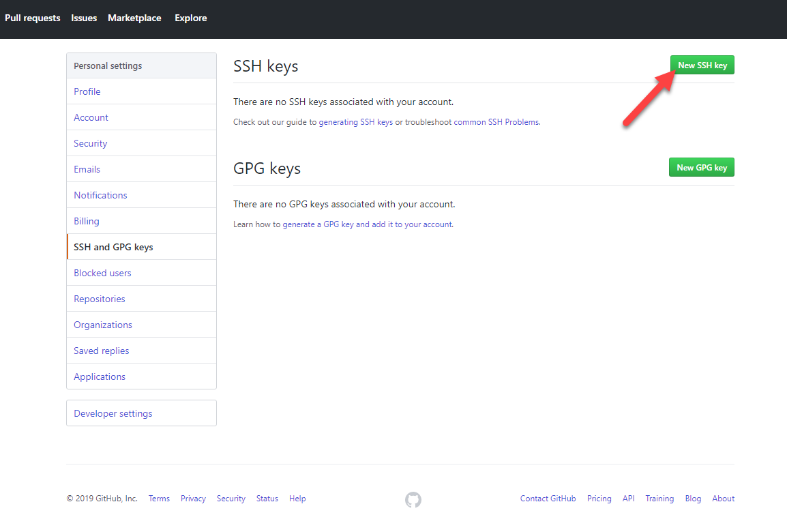Open Terms in the footer
787x532 pixels.
[x=159, y=499]
